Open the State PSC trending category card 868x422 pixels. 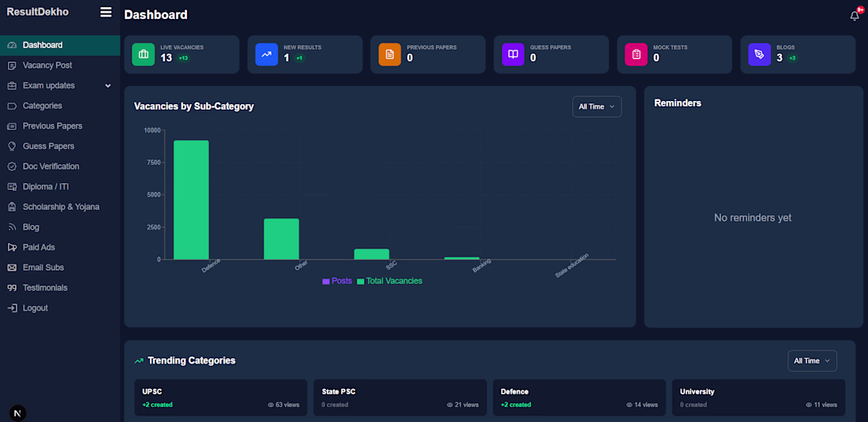point(400,398)
